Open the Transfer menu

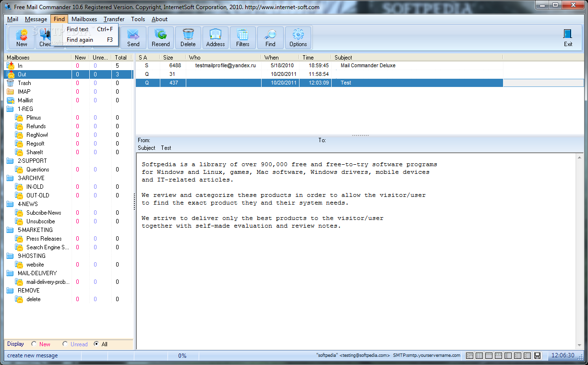tap(114, 19)
